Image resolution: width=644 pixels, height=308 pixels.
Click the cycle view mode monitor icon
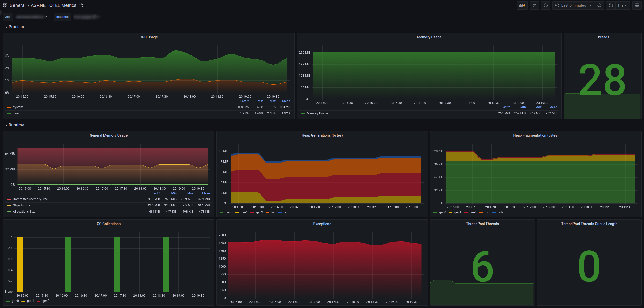(637, 5)
